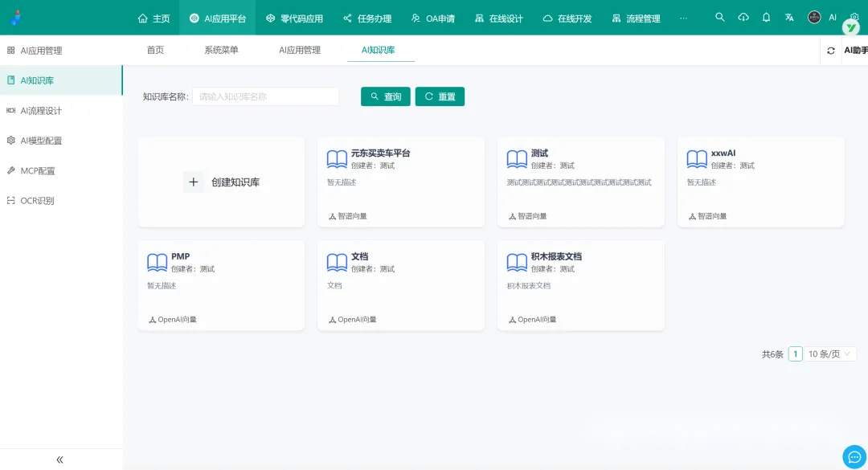Click the refresh icon beside AI助手
This screenshot has height=470, width=868.
(831, 51)
